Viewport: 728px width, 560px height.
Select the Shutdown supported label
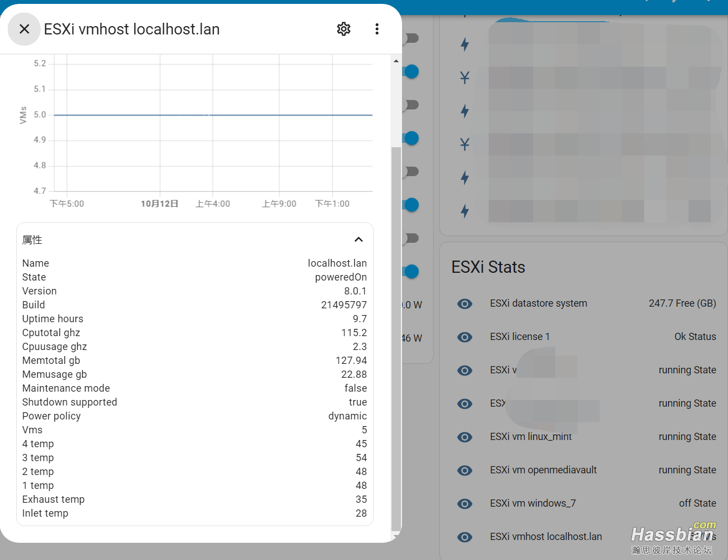69,402
